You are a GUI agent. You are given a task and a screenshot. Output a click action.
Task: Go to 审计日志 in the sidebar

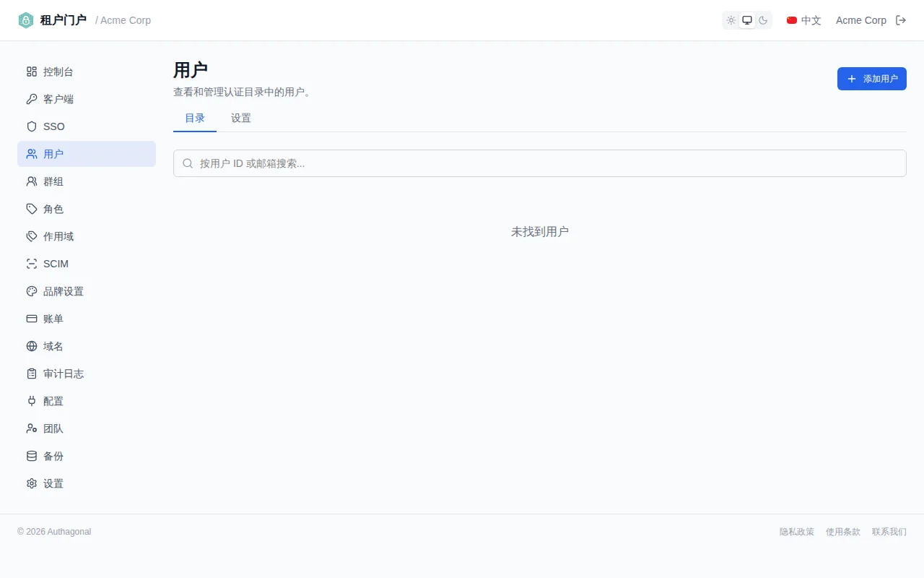click(x=87, y=374)
